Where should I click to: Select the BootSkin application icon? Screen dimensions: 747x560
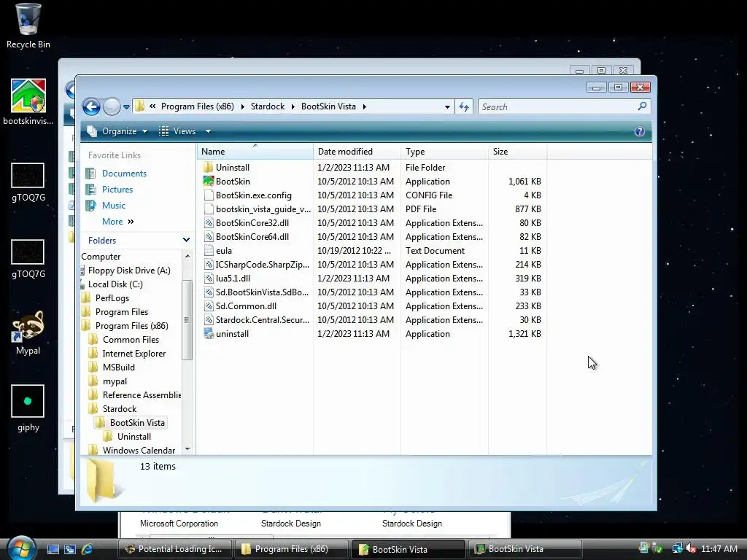(x=208, y=182)
